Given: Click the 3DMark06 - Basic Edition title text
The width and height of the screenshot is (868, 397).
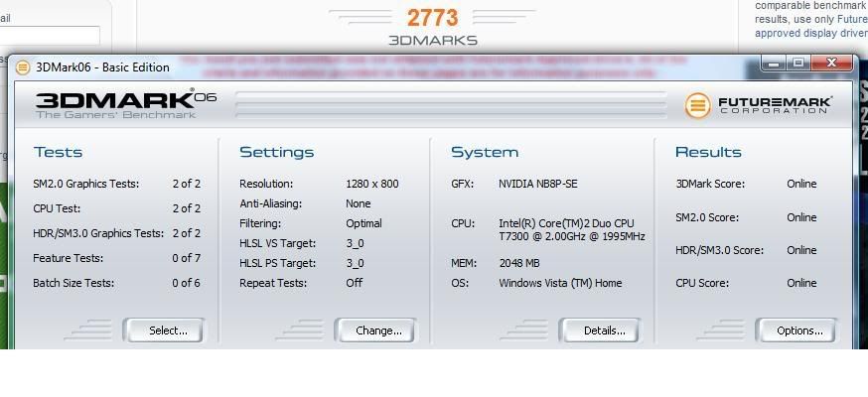Looking at the screenshot, I should point(102,68).
